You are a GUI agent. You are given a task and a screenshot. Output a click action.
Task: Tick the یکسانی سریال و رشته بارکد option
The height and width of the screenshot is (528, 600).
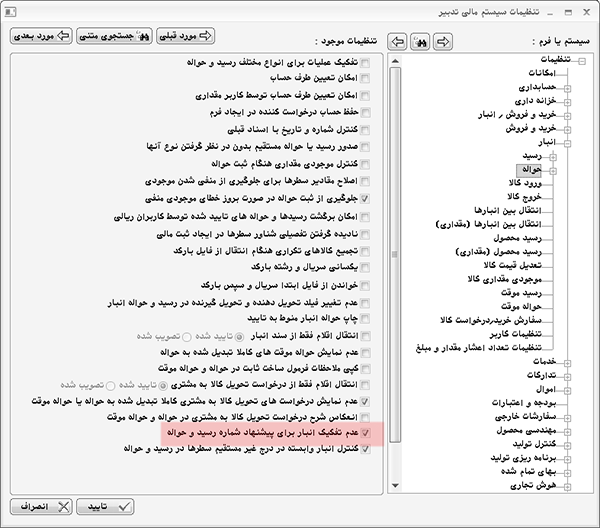(x=364, y=270)
